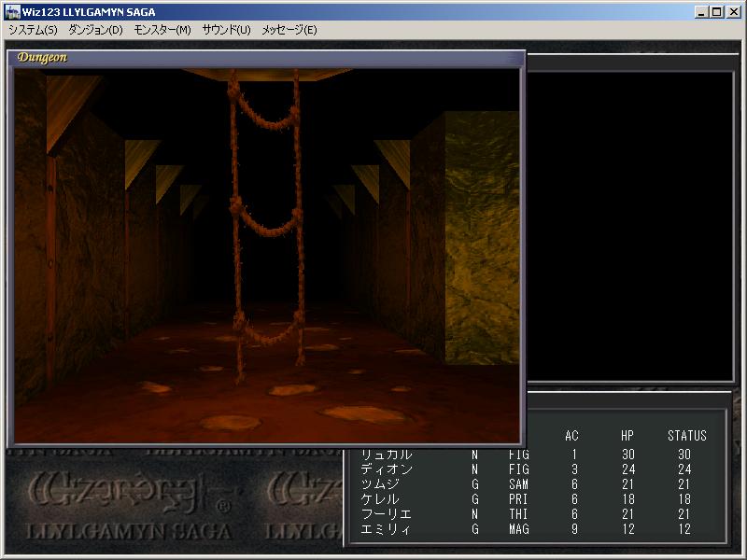This screenshot has width=747, height=560.
Task: Maximize the Wiz123 game window
Action: pyautogui.click(x=716, y=11)
